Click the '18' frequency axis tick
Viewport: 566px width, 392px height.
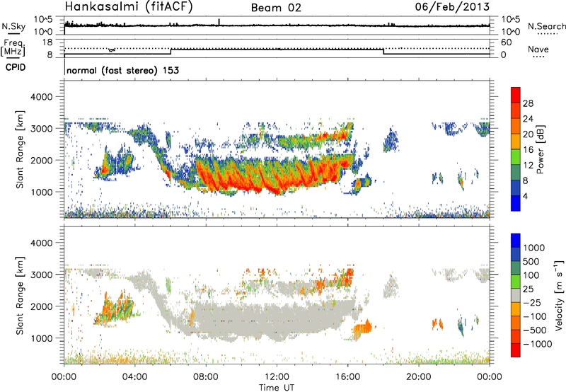(47, 42)
